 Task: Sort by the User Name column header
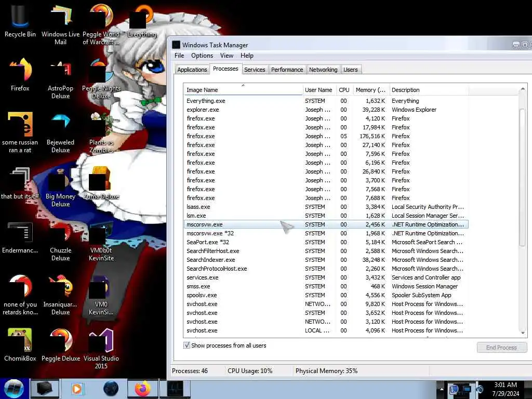(x=319, y=90)
